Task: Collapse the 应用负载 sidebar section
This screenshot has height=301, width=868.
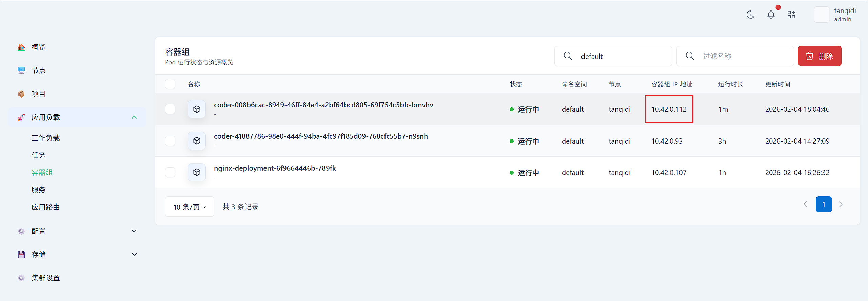Action: click(134, 117)
